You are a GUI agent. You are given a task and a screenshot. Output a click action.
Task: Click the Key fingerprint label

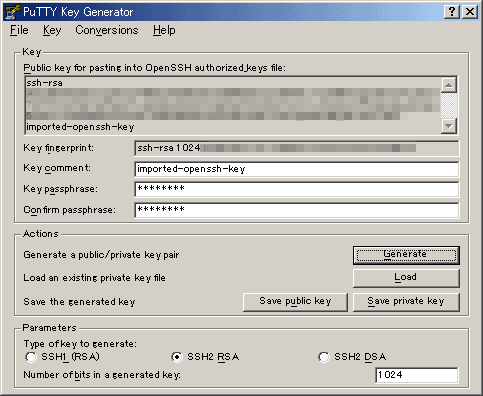59,148
